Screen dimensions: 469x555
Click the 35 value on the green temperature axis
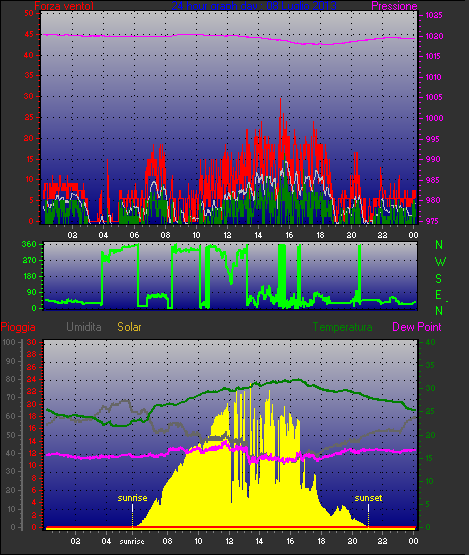pos(430,365)
